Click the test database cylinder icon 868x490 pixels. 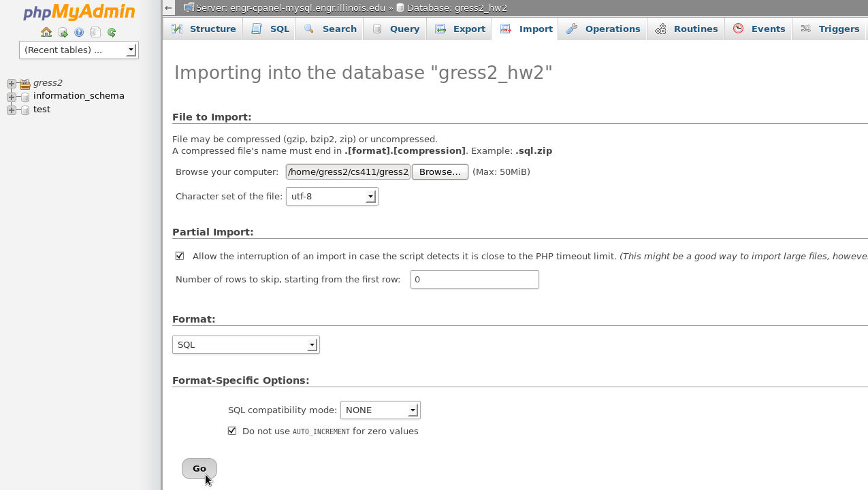tap(25, 110)
